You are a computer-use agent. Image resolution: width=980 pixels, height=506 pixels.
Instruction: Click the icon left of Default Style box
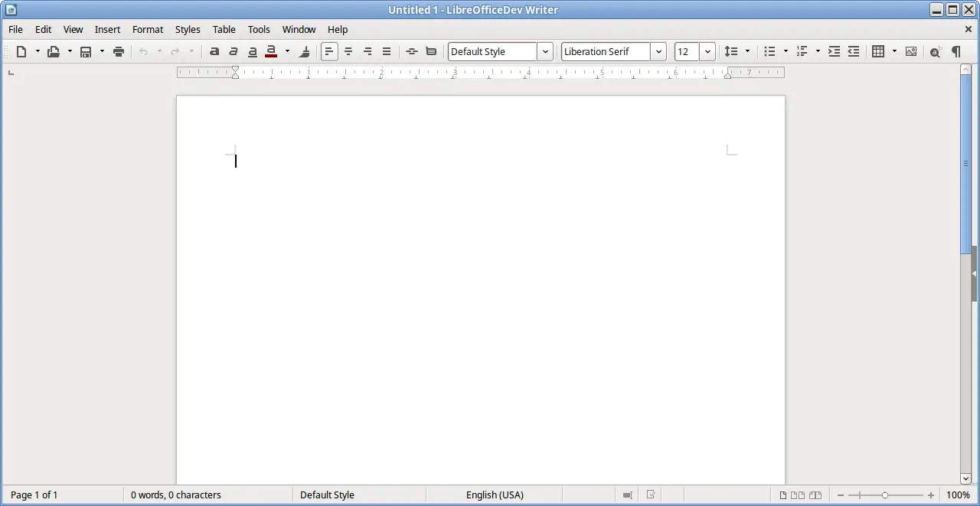point(431,51)
